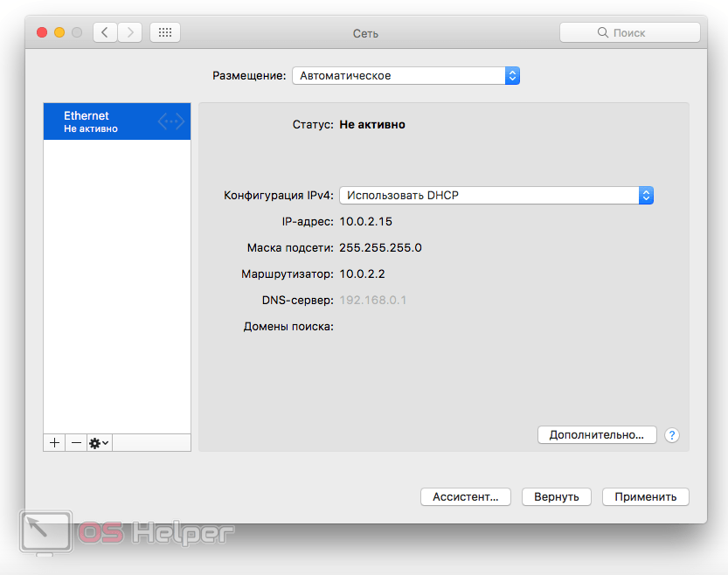
Task: Click the Ethernet connection arrows icon
Action: (171, 121)
